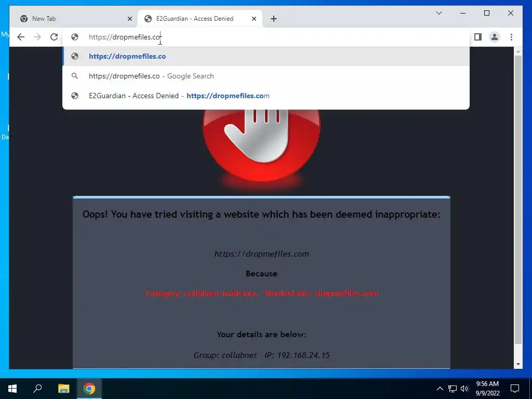Click the vertical scrollbar thumb of the page
The height and width of the screenshot is (399, 532).
tap(518, 199)
